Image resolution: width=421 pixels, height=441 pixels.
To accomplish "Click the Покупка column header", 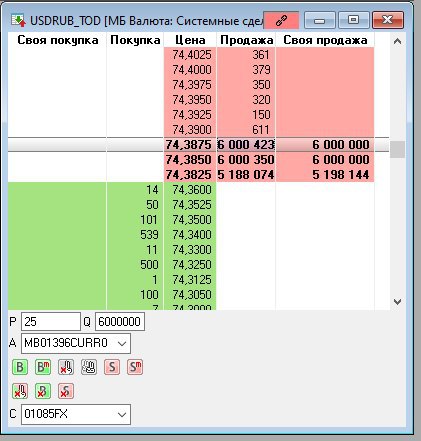I will pyautogui.click(x=135, y=40).
